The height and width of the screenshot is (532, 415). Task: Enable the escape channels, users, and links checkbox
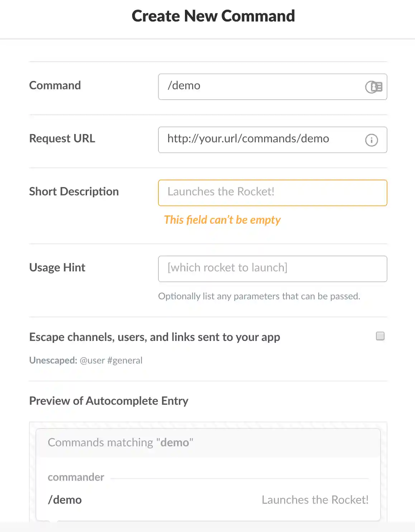pyautogui.click(x=380, y=336)
